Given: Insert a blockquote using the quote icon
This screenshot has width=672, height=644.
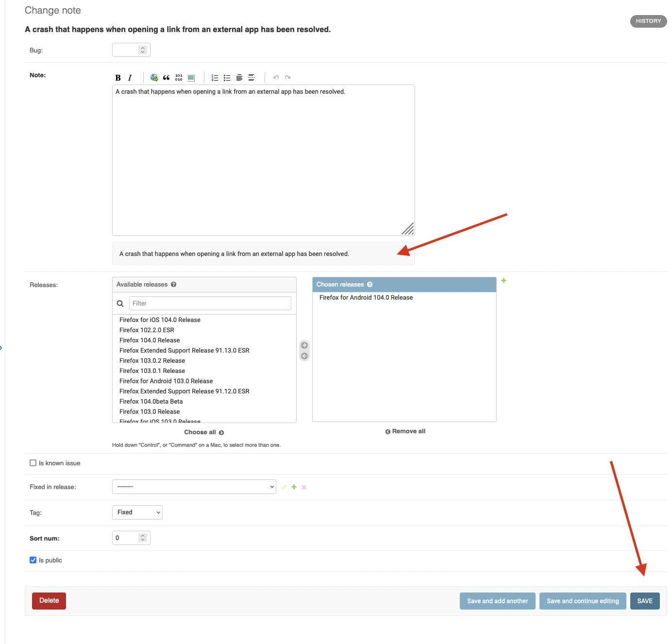Looking at the screenshot, I should coord(167,78).
